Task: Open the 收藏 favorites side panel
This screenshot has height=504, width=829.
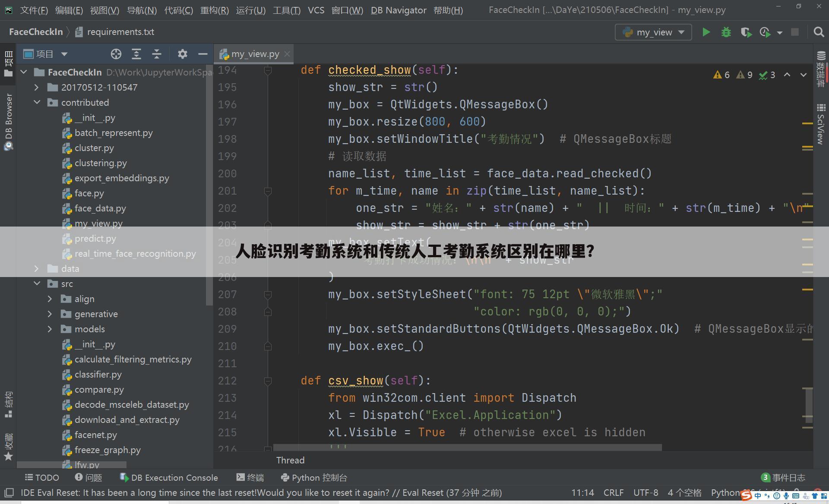Action: [x=8, y=447]
